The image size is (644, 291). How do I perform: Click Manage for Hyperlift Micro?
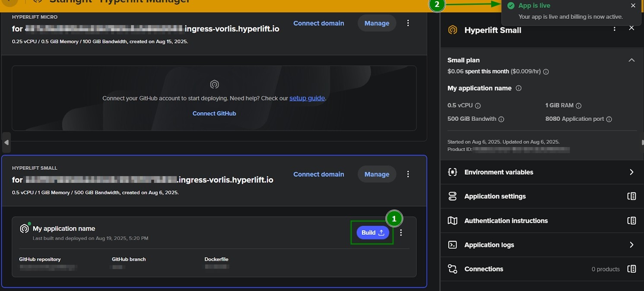click(x=377, y=23)
